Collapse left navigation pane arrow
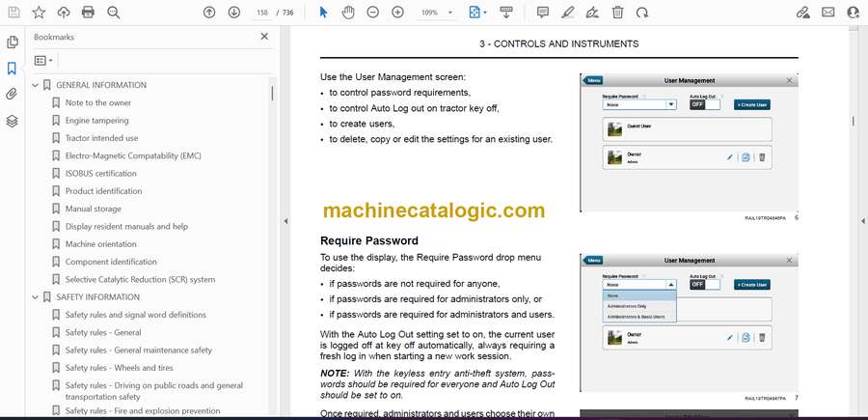 pos(285,221)
